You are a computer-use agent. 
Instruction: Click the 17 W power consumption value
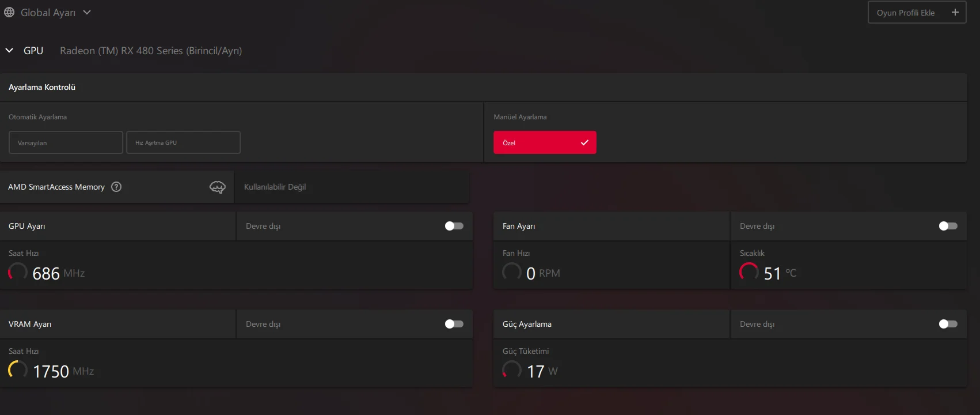542,371
